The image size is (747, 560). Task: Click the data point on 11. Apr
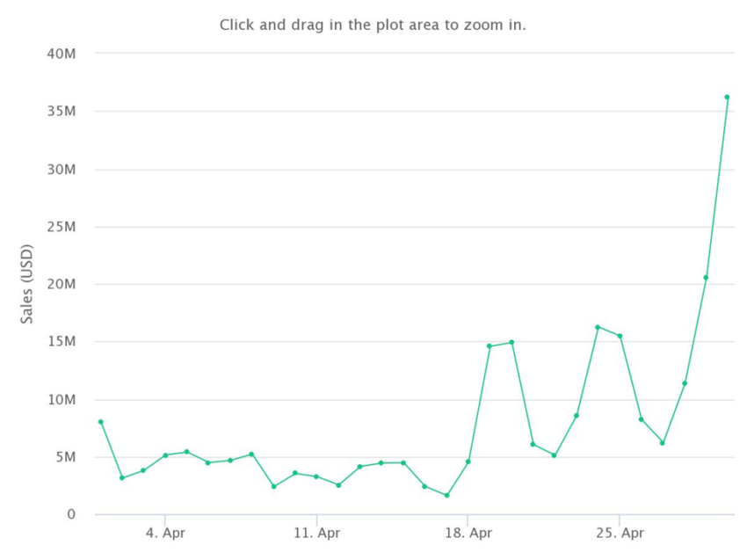(316, 476)
